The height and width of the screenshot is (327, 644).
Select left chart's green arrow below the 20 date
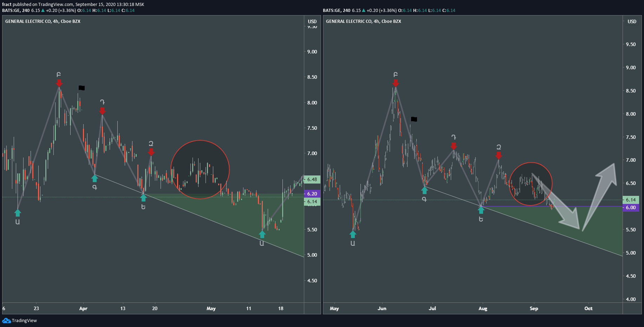tap(143, 198)
